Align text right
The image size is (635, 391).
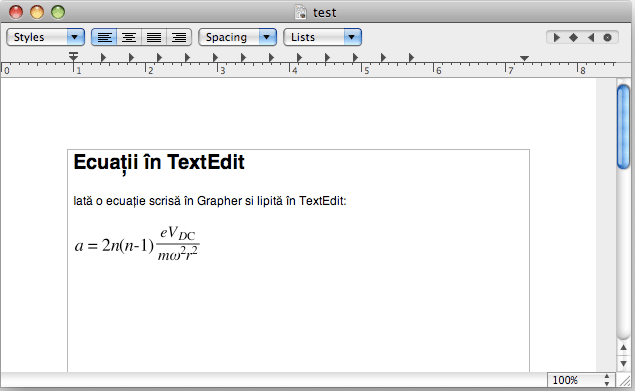pos(179,37)
